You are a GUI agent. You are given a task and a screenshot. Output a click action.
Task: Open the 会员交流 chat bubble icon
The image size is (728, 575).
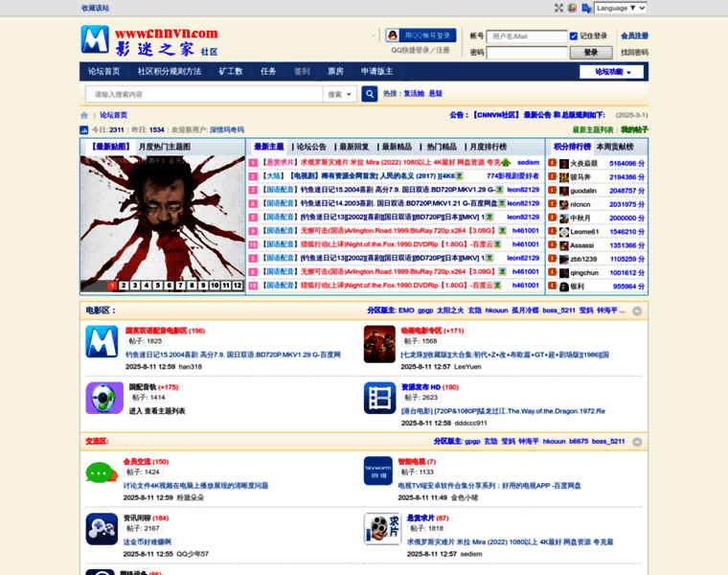pyautogui.click(x=102, y=472)
